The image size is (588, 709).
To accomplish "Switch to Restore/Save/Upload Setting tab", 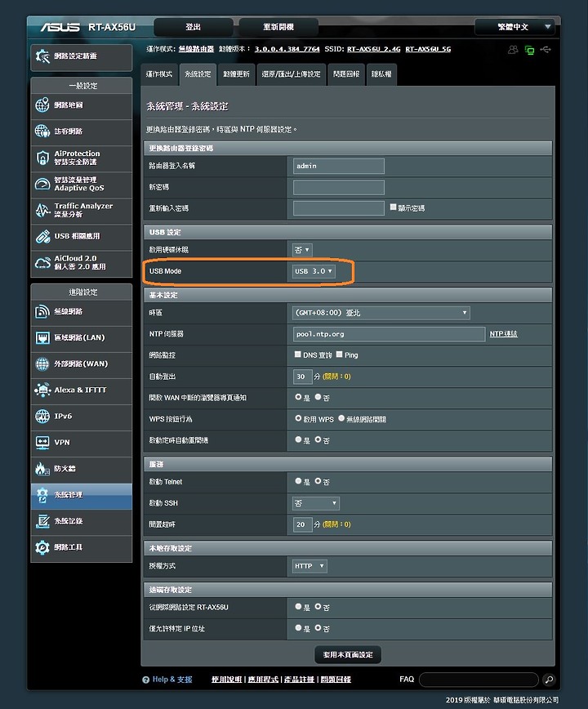I will click(291, 74).
